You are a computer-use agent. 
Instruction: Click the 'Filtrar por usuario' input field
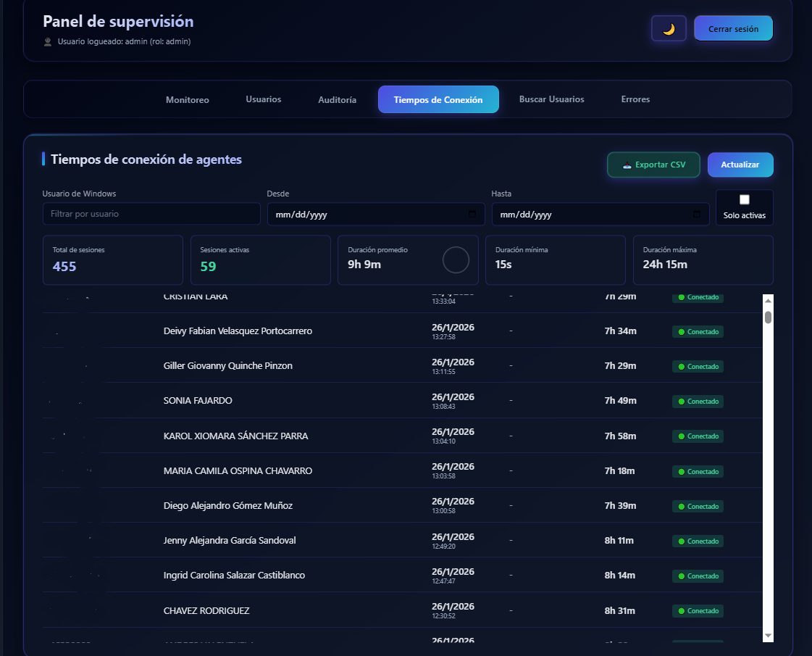click(151, 214)
